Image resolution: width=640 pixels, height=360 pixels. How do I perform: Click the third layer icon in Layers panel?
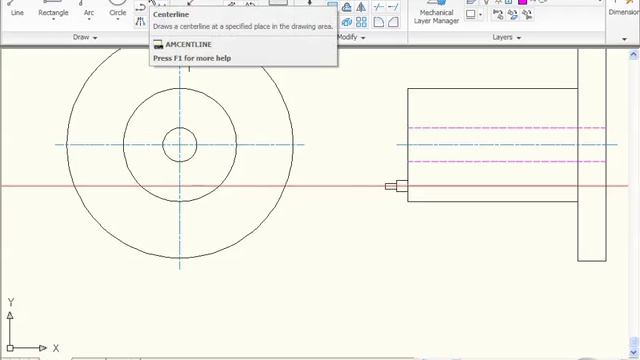click(527, 15)
